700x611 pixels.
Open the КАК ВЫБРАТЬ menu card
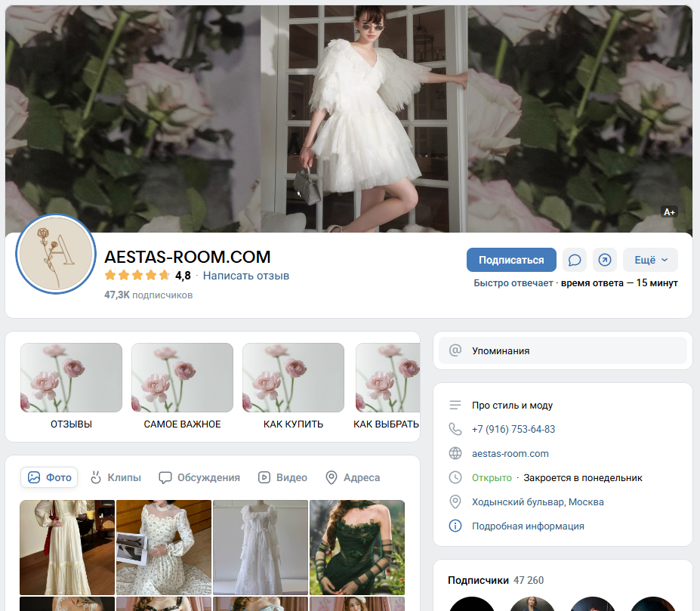click(x=387, y=387)
